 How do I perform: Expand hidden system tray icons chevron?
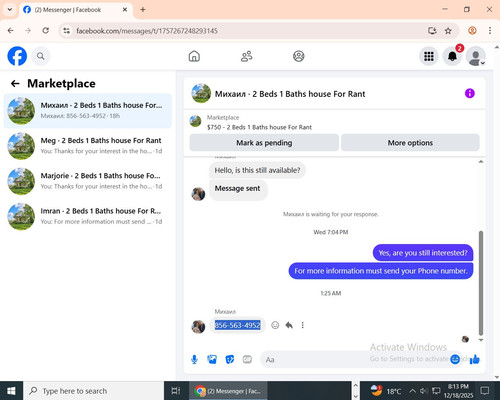coord(412,391)
